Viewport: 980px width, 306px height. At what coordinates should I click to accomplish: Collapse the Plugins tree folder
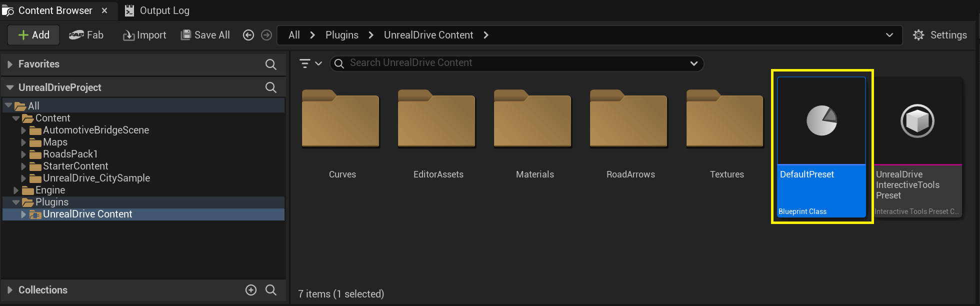(16, 202)
